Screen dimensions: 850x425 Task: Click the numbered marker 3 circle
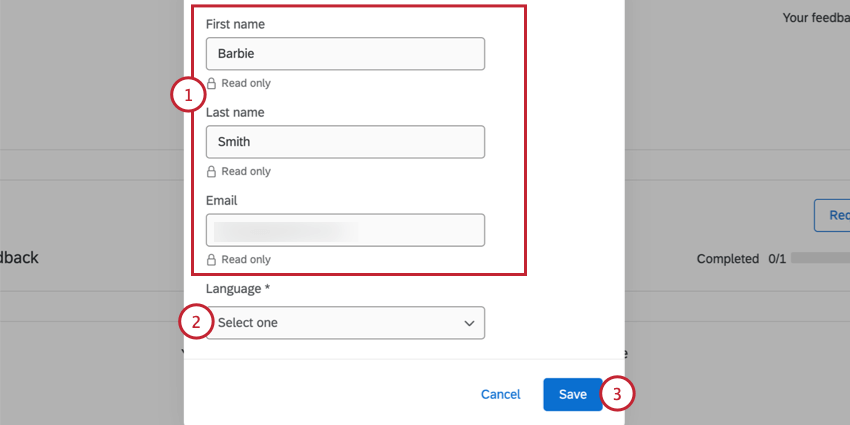pos(617,394)
